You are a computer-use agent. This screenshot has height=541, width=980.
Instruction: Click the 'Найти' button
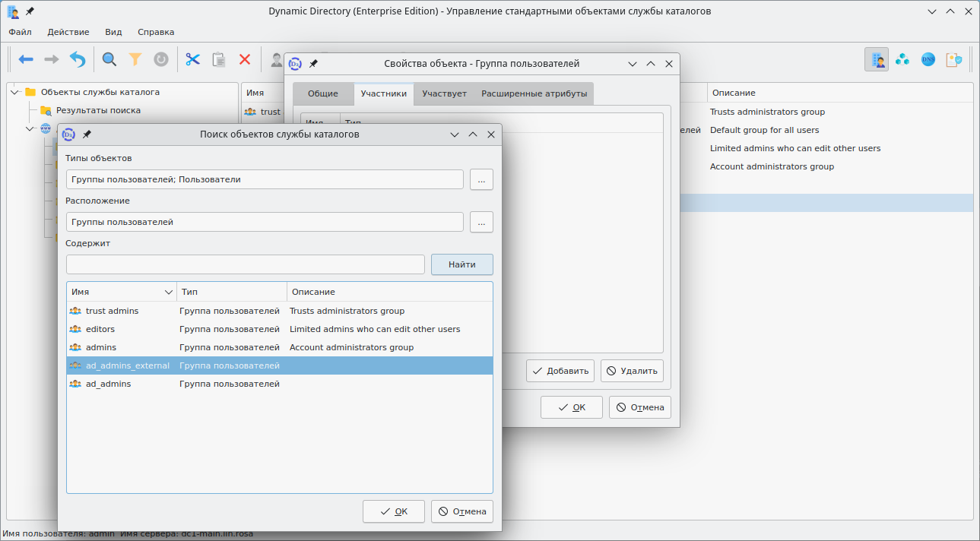click(461, 264)
